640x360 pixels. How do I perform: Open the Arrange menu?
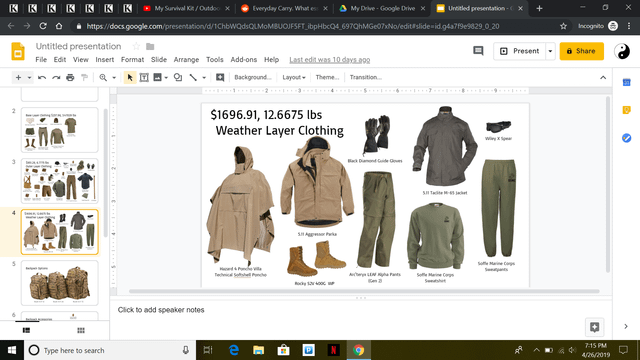[x=186, y=60]
